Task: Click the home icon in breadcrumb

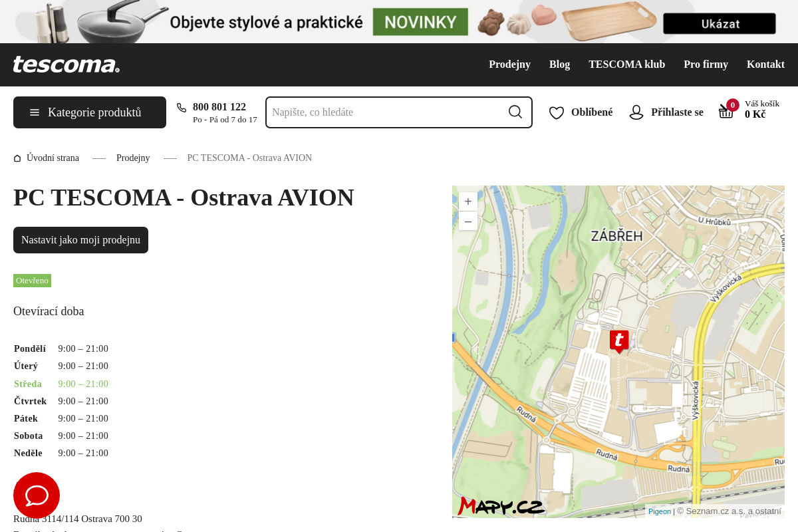Action: pyautogui.click(x=17, y=158)
